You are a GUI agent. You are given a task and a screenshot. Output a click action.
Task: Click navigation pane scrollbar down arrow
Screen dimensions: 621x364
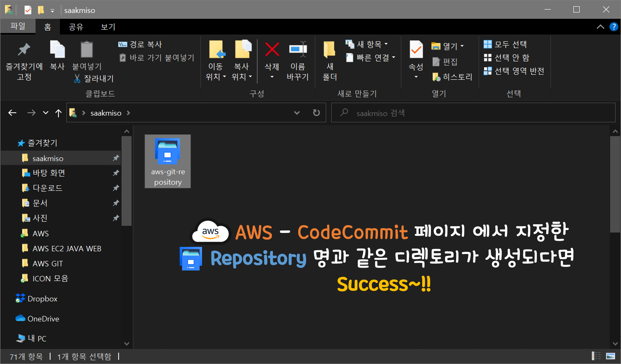[127, 343]
